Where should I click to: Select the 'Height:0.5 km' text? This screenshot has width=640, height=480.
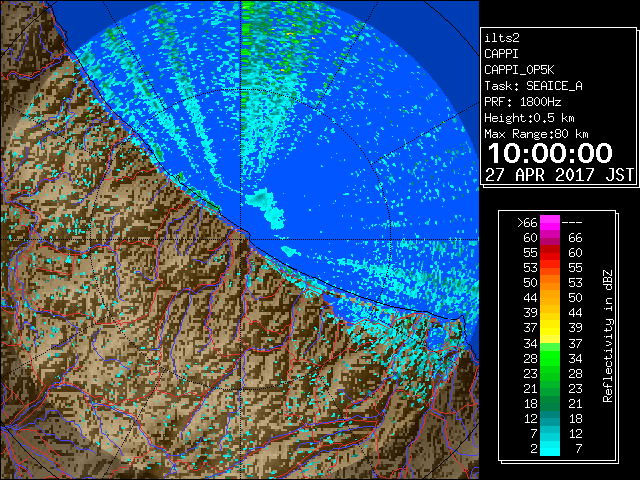tap(529, 118)
